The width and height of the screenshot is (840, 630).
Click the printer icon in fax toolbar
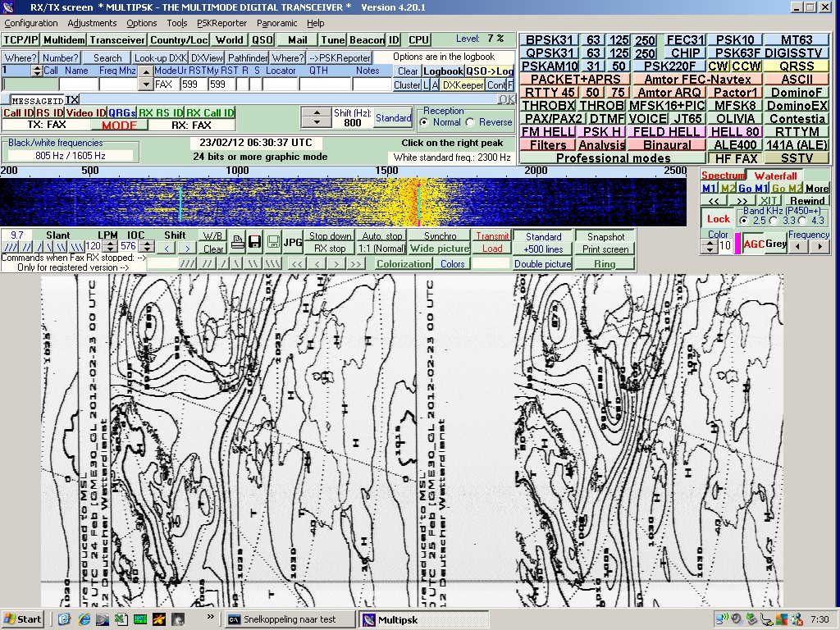237,242
